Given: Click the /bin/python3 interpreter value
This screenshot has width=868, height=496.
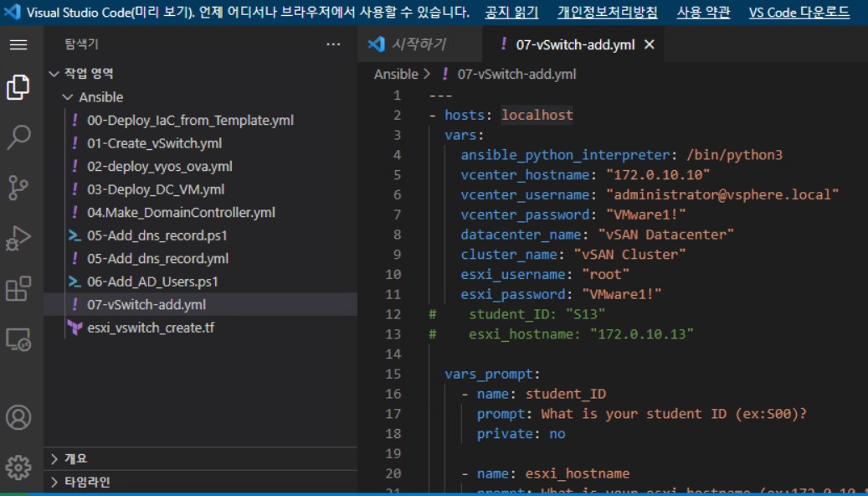Looking at the screenshot, I should coord(734,155).
